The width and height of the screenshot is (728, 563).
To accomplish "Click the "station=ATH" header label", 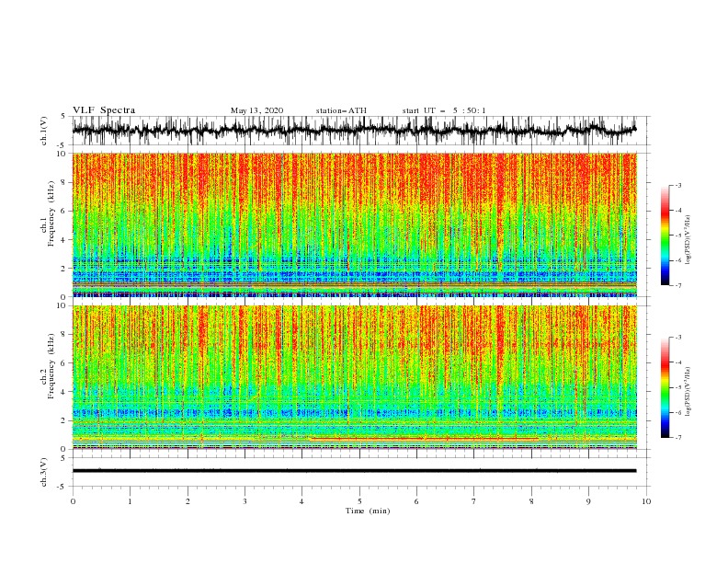I will point(341,110).
